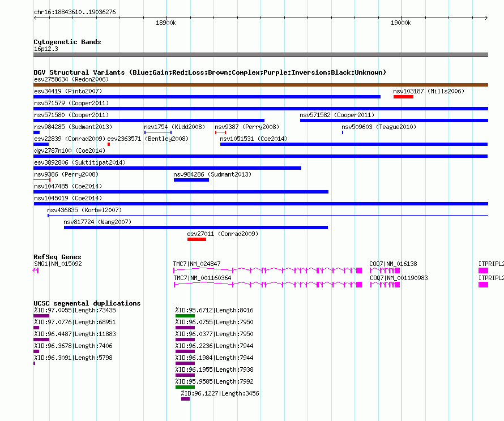The width and height of the screenshot is (504, 421).
Task: Click esv22839 (Conrad2009) label
Action: (70, 139)
